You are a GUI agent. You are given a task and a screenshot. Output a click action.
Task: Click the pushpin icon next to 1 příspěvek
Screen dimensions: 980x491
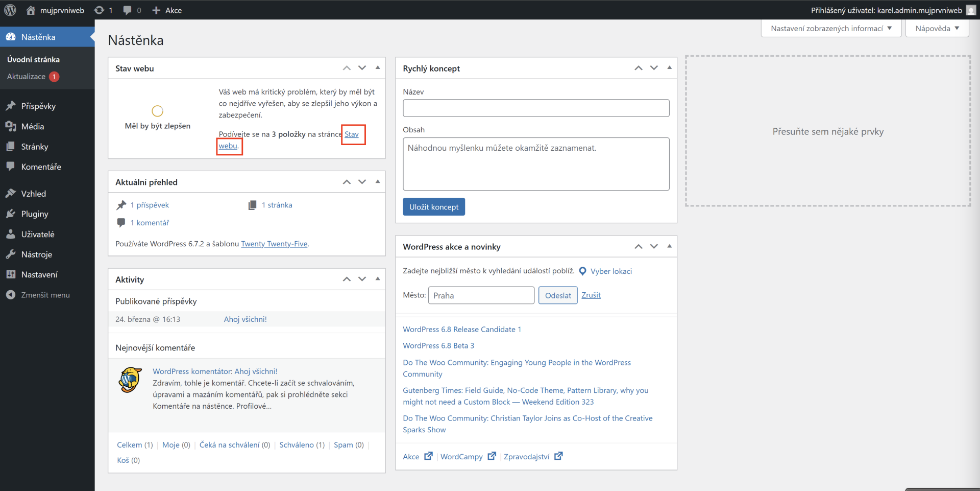click(x=121, y=205)
